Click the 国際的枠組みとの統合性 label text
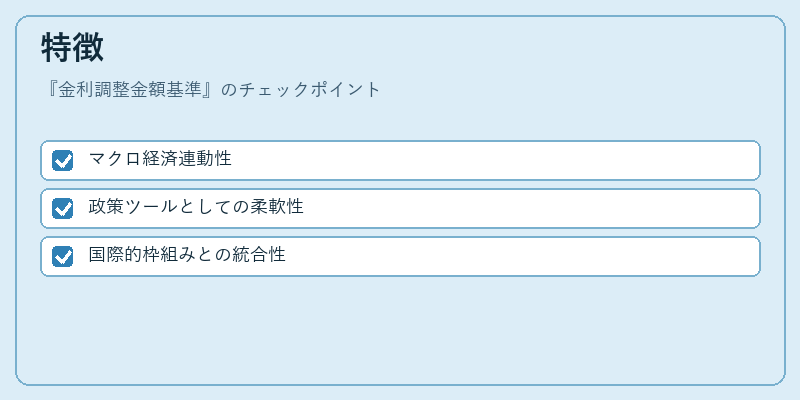800x400 pixels. 187,255
